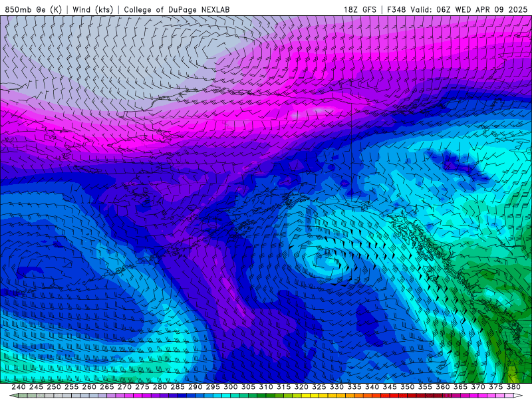The width and height of the screenshot is (532, 399).
Task: Click the 255 value on the color scale
Action: coord(71,387)
